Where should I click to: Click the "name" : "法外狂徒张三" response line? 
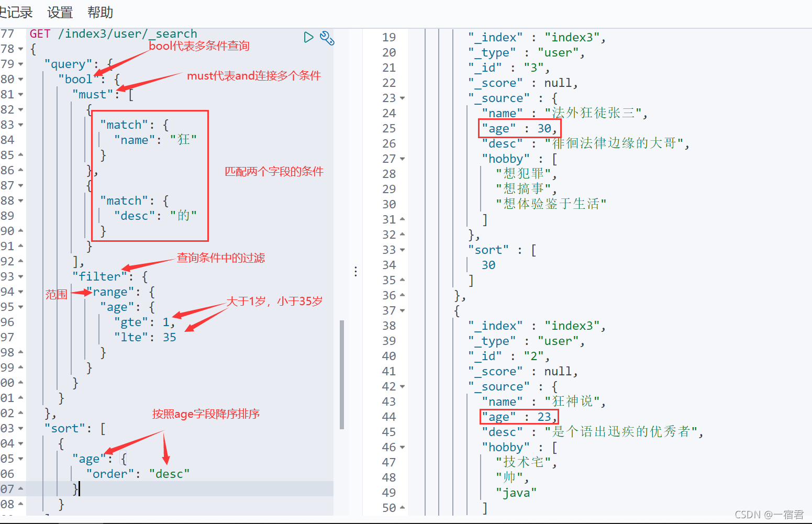coord(565,113)
